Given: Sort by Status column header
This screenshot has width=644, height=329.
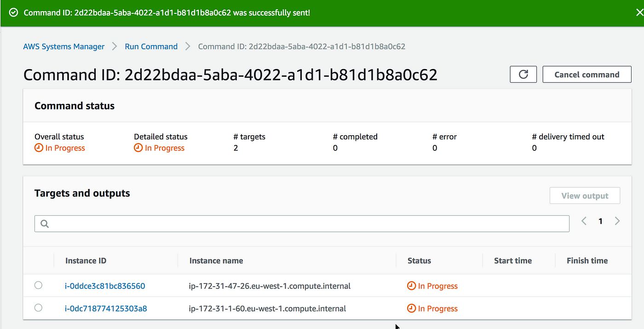Looking at the screenshot, I should (419, 261).
